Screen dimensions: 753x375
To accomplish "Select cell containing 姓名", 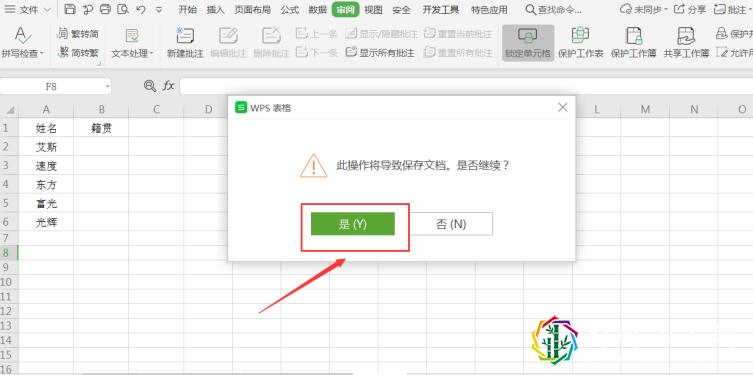I will [46, 128].
